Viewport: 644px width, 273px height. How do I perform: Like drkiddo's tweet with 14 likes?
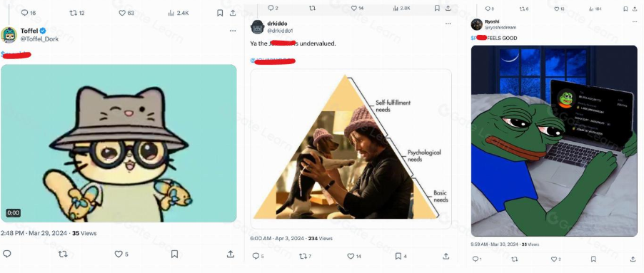(x=354, y=256)
